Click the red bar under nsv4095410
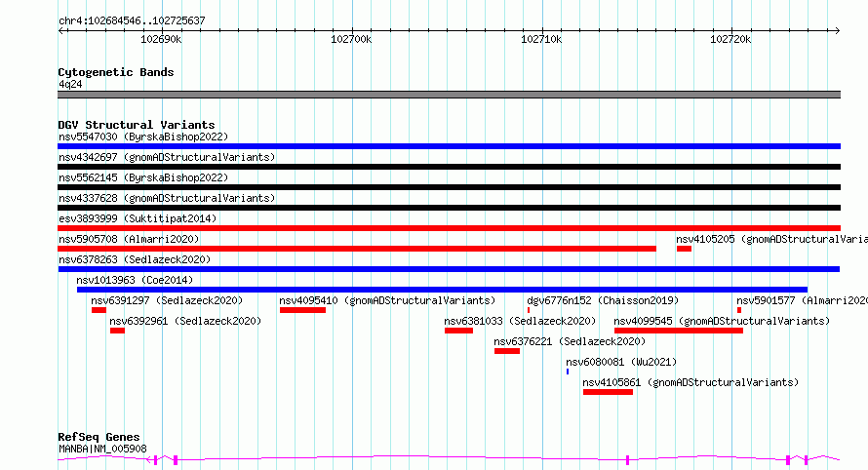The height and width of the screenshot is (470, 868). (302, 310)
